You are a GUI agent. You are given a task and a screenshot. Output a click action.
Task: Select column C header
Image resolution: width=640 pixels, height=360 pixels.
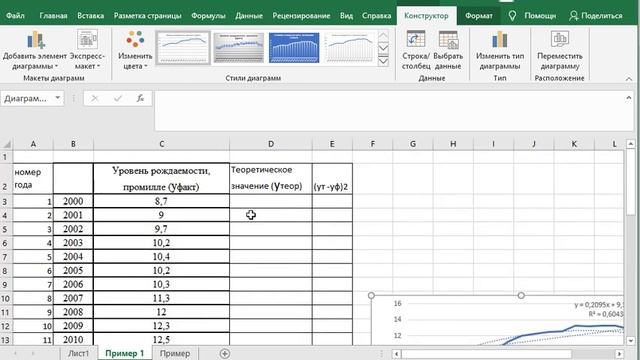161,144
